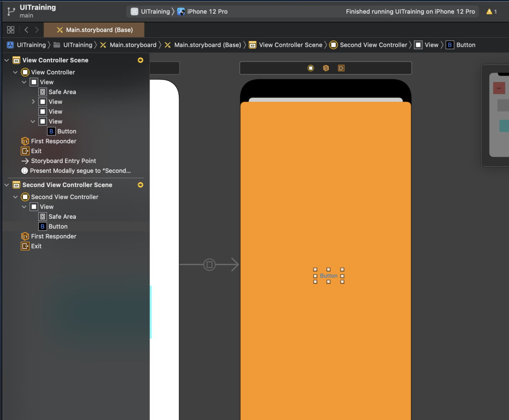Select the Button on the orange canvas
509x420 pixels.
point(329,276)
